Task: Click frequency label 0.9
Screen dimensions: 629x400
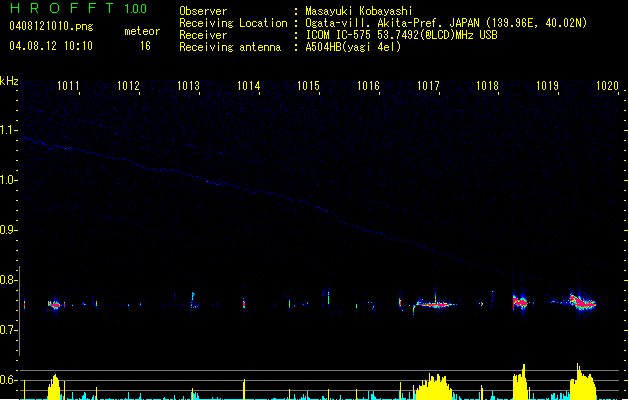Action: [8, 230]
